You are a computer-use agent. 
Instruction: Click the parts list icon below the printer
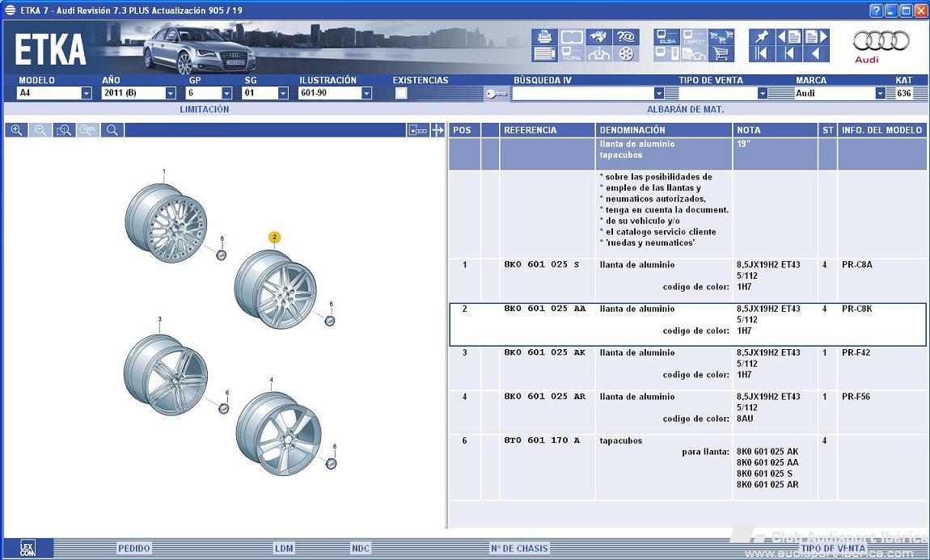(544, 54)
